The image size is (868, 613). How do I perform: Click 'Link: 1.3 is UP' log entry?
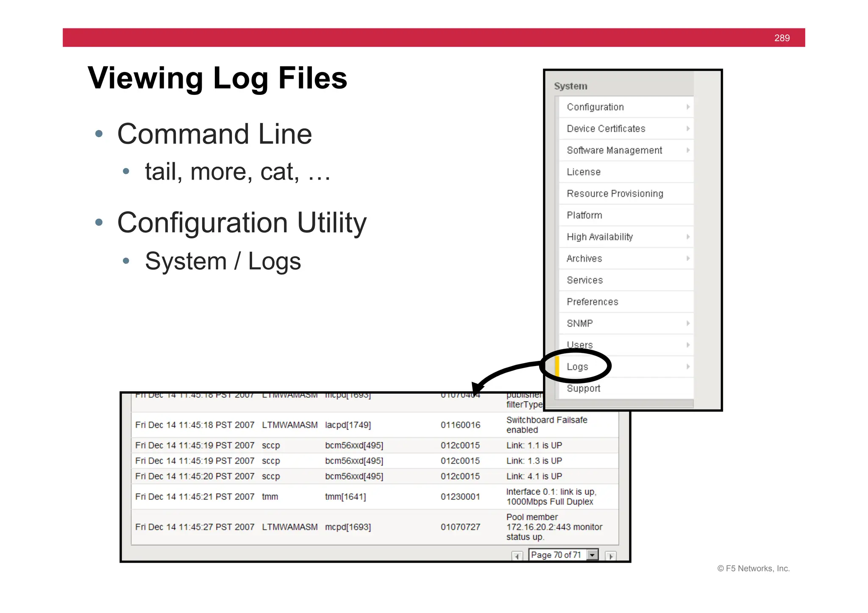tap(534, 461)
